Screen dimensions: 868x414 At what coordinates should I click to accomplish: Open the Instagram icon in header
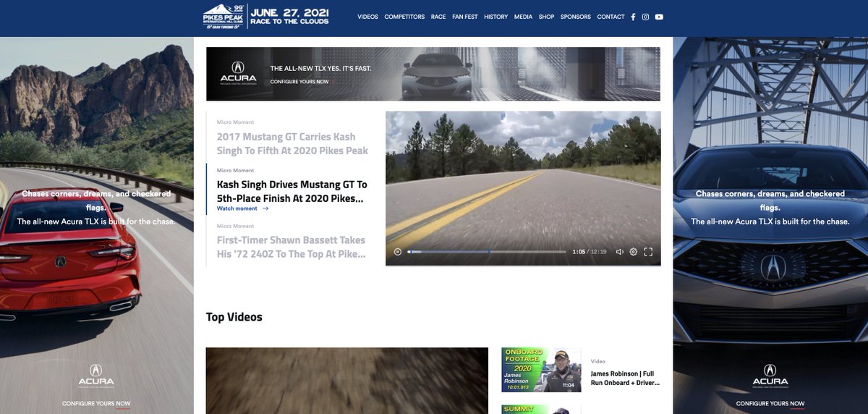[646, 17]
